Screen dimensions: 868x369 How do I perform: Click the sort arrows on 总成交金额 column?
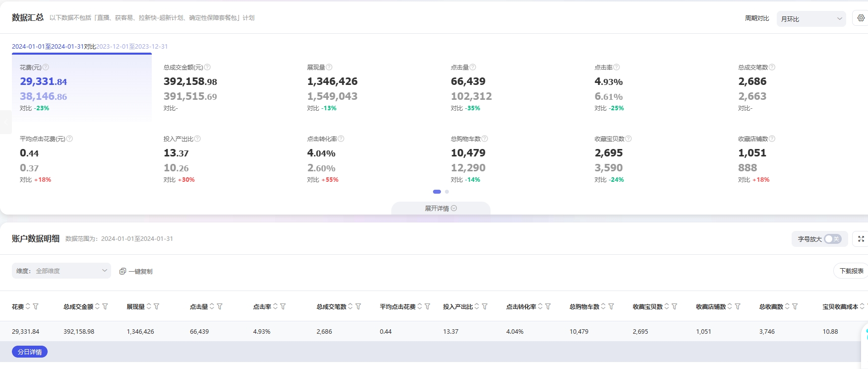(97, 306)
